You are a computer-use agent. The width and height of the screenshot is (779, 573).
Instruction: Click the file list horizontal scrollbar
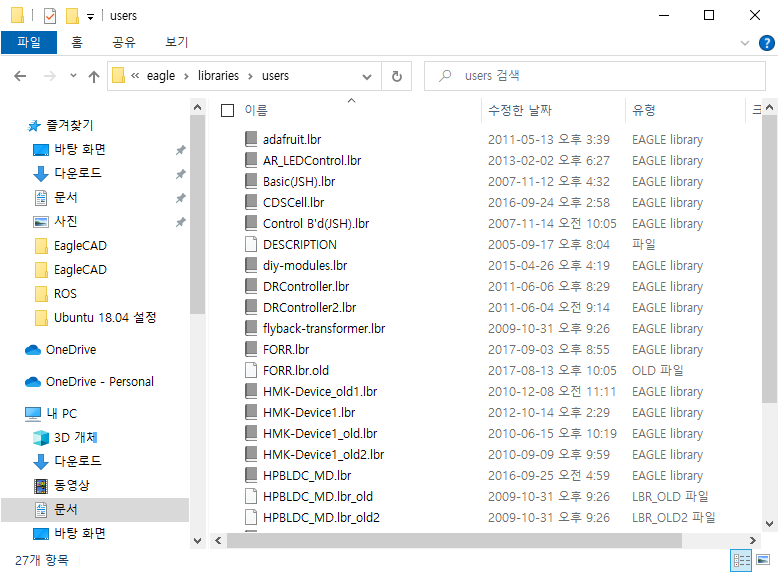454,540
